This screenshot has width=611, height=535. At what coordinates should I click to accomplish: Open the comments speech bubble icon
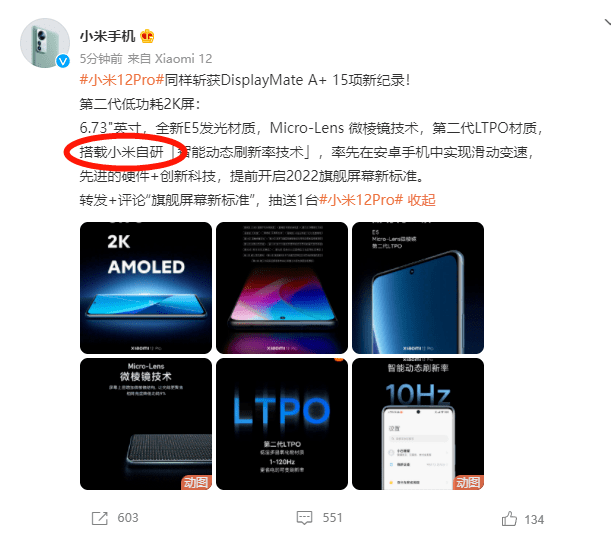[304, 518]
